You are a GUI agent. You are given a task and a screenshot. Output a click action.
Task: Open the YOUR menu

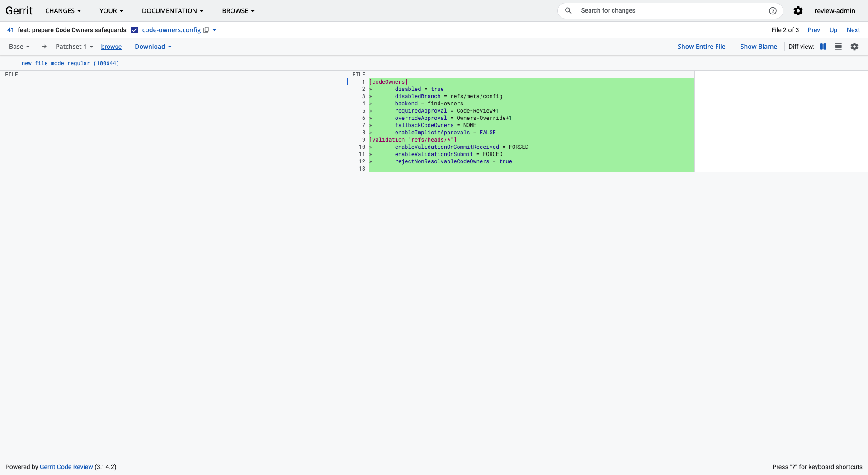111,11
